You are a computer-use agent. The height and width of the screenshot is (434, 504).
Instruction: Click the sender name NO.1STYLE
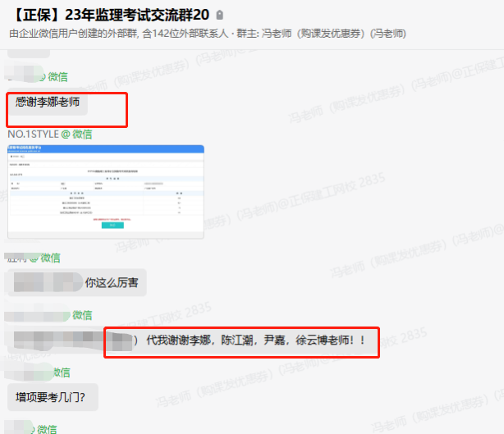pyautogui.click(x=34, y=134)
